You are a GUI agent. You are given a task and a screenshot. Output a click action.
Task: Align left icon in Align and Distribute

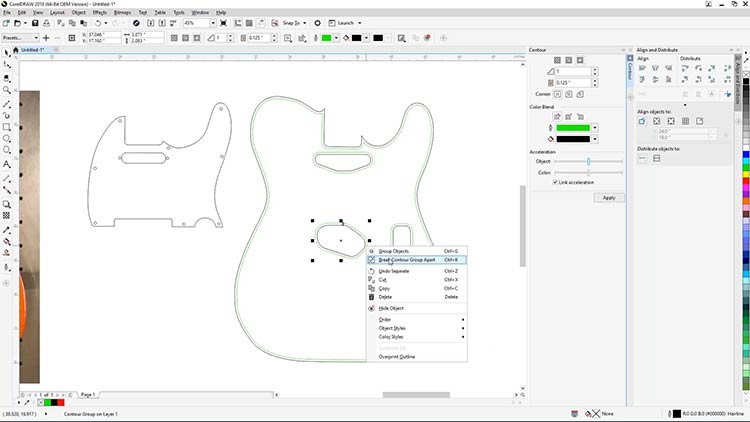(642, 68)
